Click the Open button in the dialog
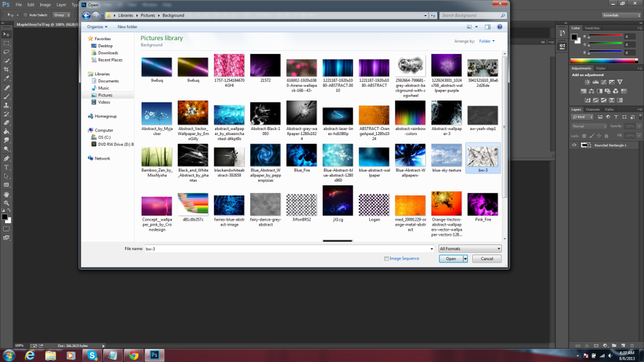This screenshot has height=362, width=644. coord(451,258)
